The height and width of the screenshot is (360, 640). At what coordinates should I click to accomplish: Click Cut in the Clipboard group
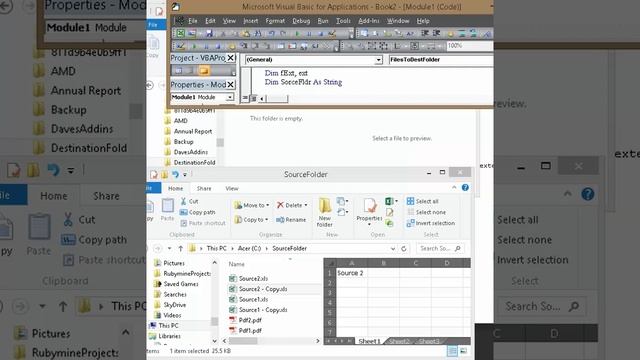point(189,201)
